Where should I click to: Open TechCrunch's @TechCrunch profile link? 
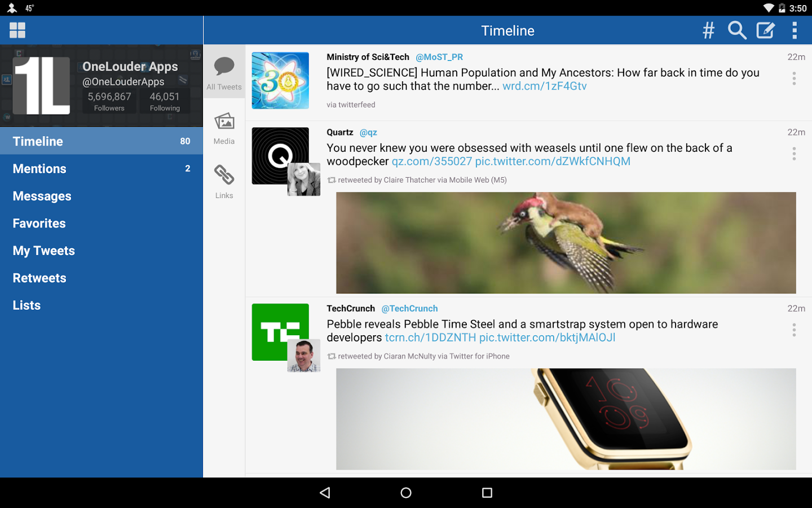pyautogui.click(x=410, y=308)
